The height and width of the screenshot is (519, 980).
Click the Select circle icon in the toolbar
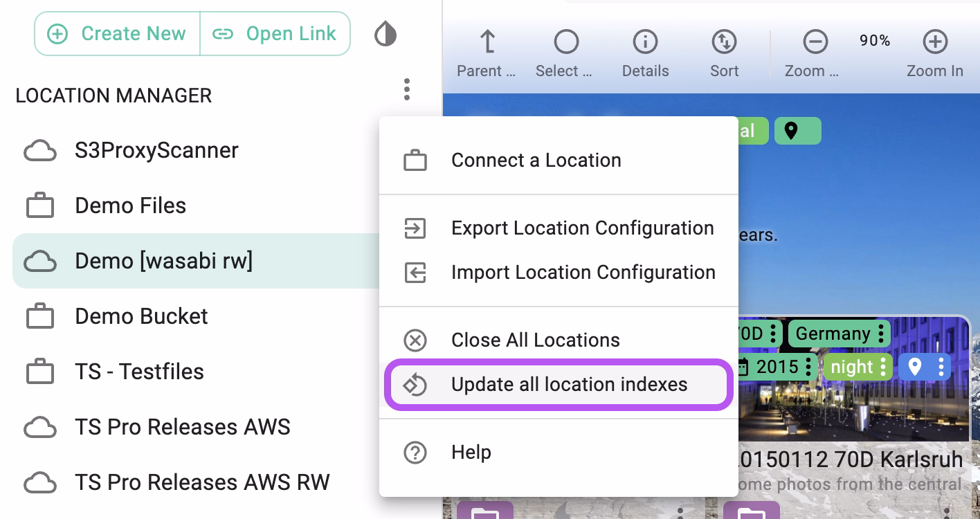565,42
